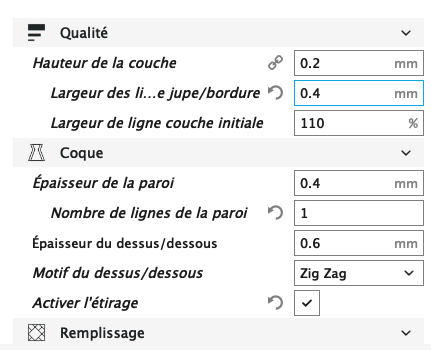Click the Largeur de ligne couche initiale field
Viewport: 431px width, 364px height.
359,123
